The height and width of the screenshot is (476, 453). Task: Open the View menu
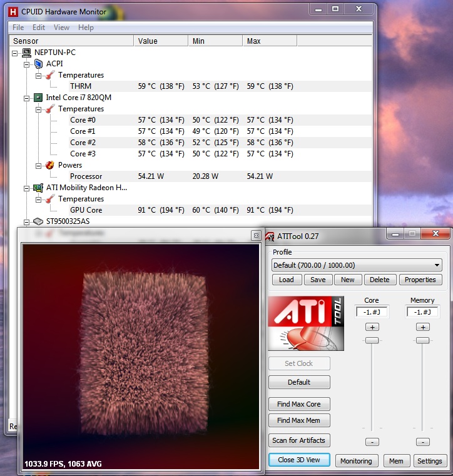coord(62,28)
